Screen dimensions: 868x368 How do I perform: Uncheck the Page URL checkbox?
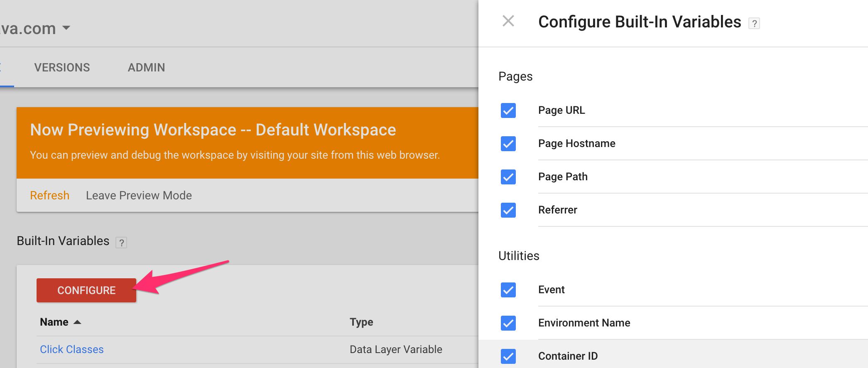(x=508, y=110)
